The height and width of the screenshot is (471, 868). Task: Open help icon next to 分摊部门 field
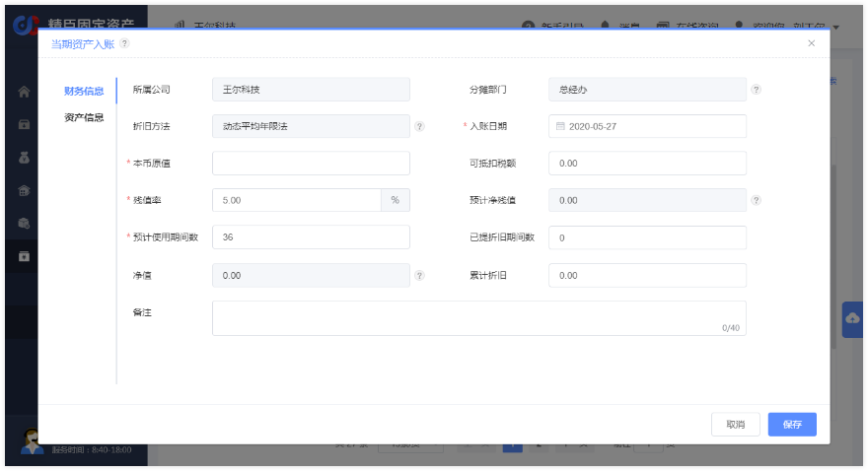(x=757, y=90)
